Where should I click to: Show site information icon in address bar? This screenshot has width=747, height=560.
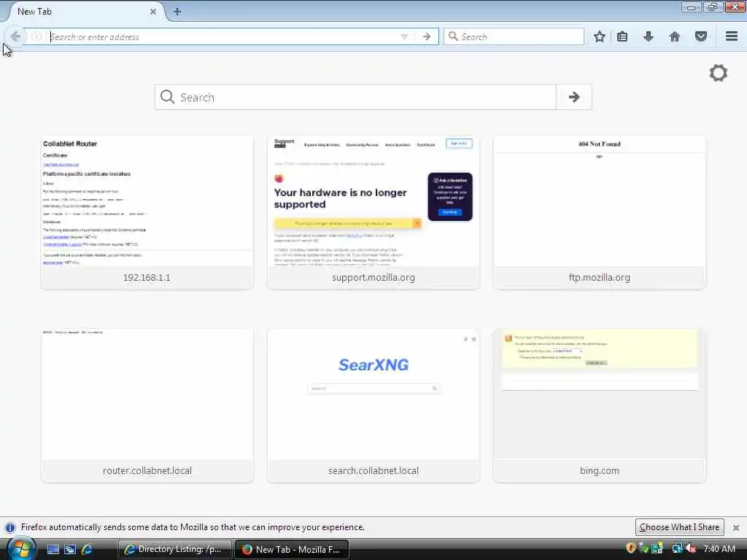coord(36,36)
